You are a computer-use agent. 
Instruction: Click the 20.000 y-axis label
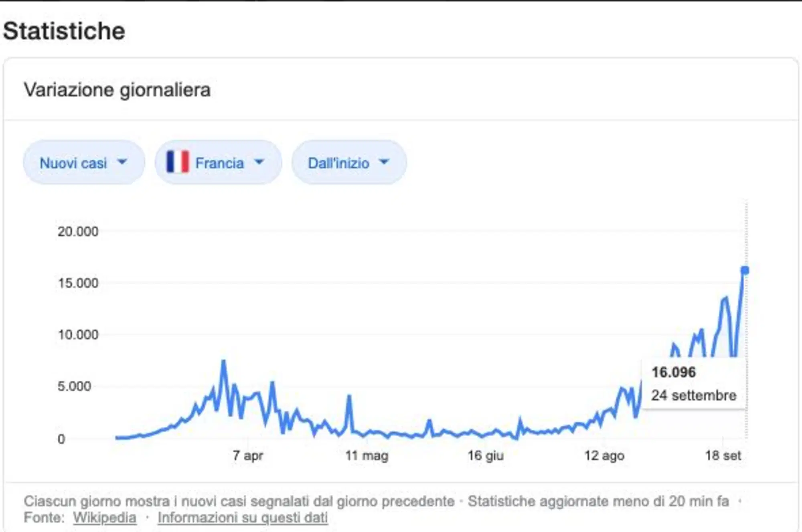[x=78, y=232]
